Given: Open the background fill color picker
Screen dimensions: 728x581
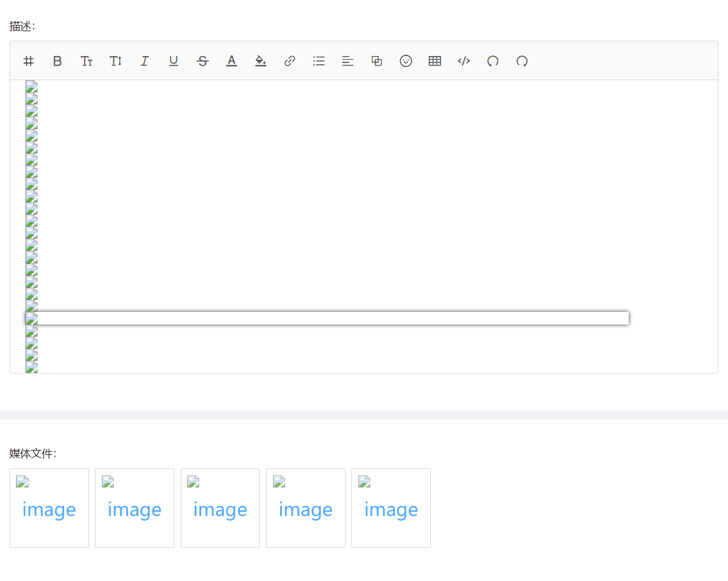Looking at the screenshot, I should tap(260, 61).
